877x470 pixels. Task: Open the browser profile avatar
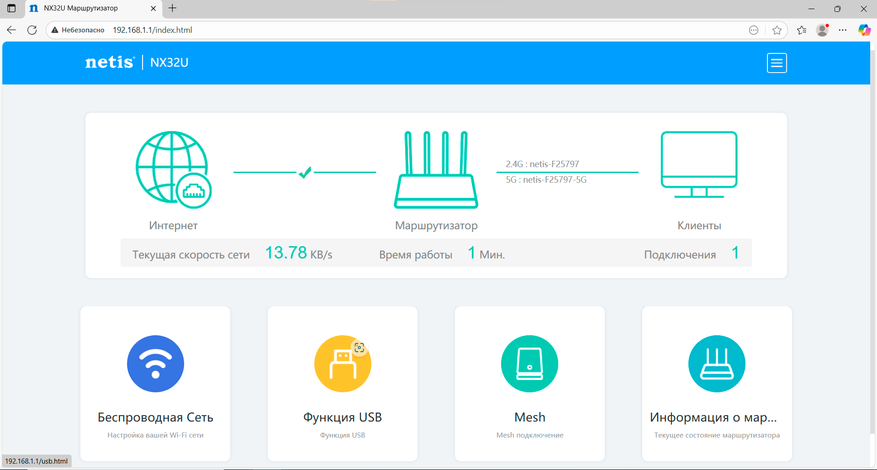[x=822, y=30]
